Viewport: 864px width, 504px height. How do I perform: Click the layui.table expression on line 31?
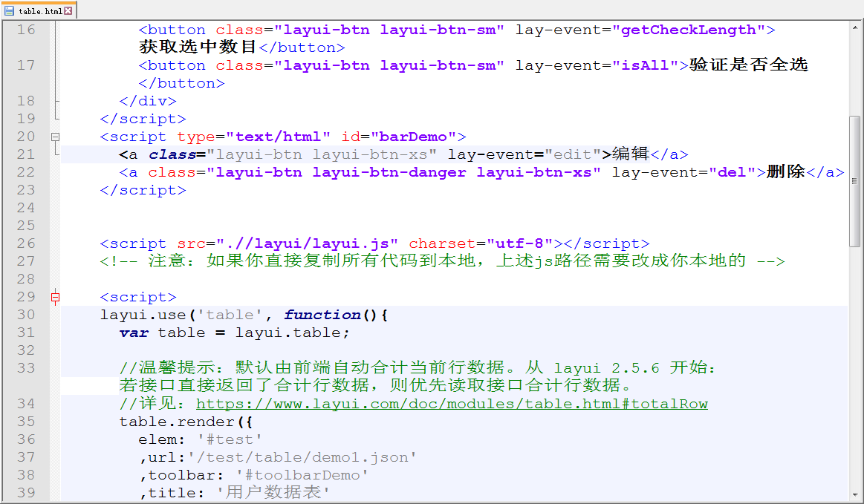pos(288,333)
